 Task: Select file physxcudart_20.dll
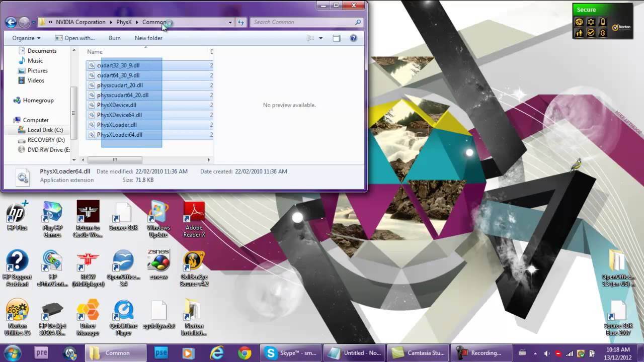click(x=120, y=85)
